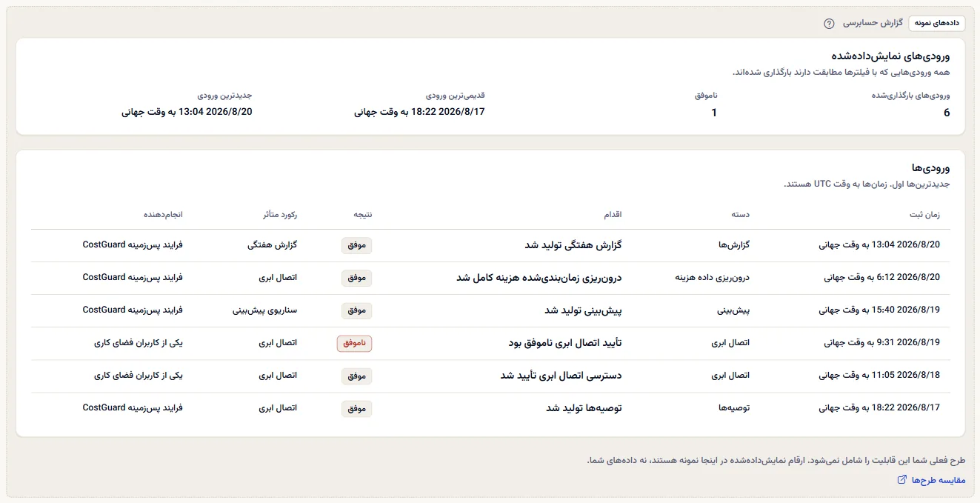980x503 pixels.
Task: Click the 2026/8/18 11:05 timestamp cell
Action: tap(879, 376)
